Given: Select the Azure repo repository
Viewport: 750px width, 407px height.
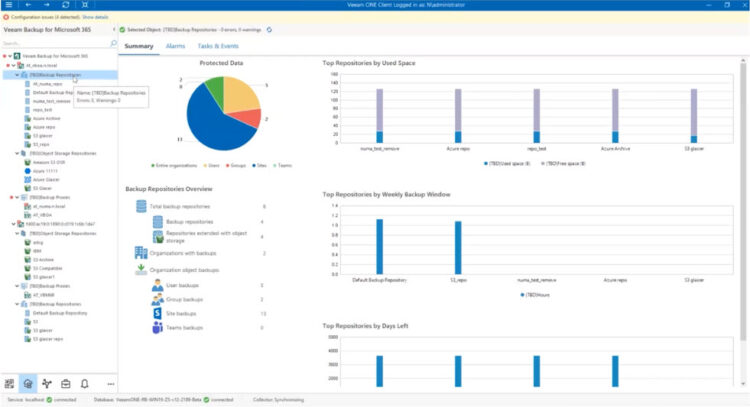Looking at the screenshot, I should (44, 127).
